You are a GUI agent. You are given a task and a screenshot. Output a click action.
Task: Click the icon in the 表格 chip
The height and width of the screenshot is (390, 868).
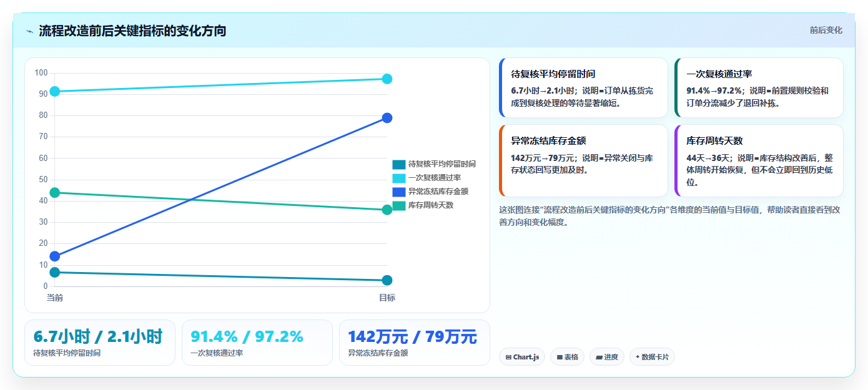[560, 358]
